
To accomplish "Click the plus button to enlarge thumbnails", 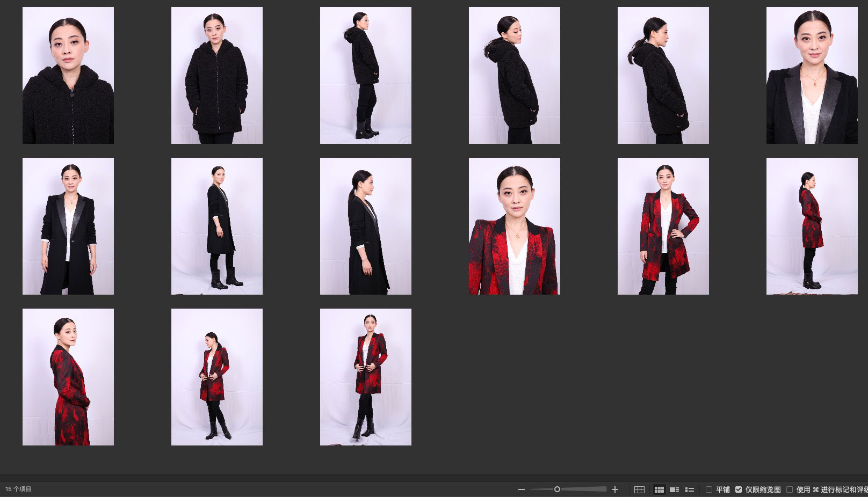I will click(615, 489).
